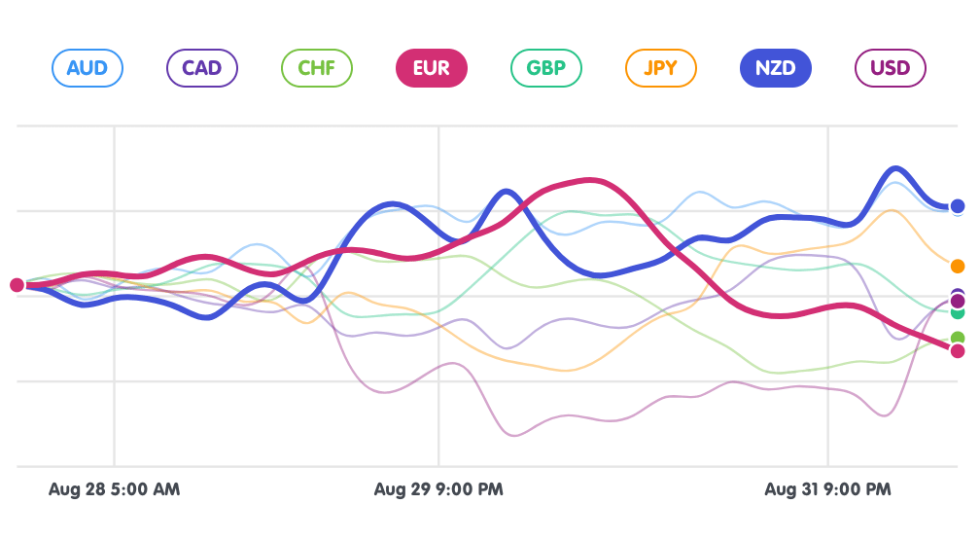Viewport: 980px width, 540px height.
Task: Click the lowest dip of the faded USD line
Action: 514,435
